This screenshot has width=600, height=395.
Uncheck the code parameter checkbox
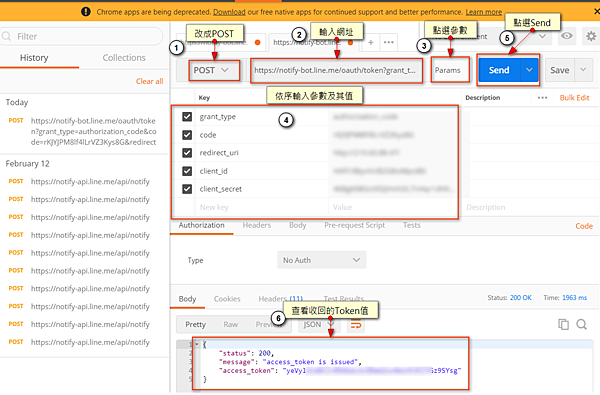187,135
